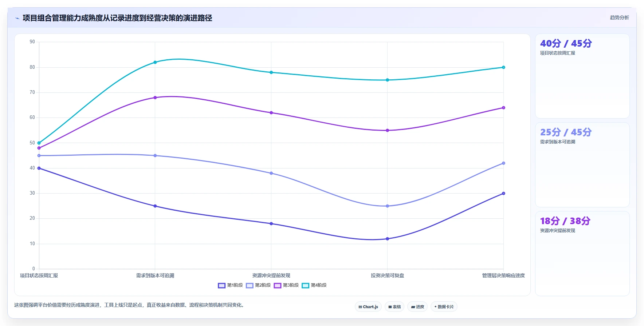Click x-axis label 管理层决策响应速度
Image resolution: width=644 pixels, height=326 pixels.
coord(503,275)
